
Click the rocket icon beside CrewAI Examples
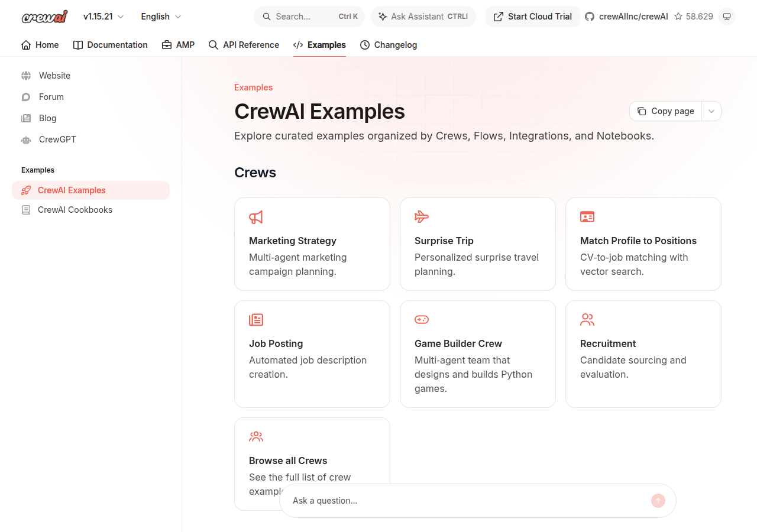tap(26, 190)
